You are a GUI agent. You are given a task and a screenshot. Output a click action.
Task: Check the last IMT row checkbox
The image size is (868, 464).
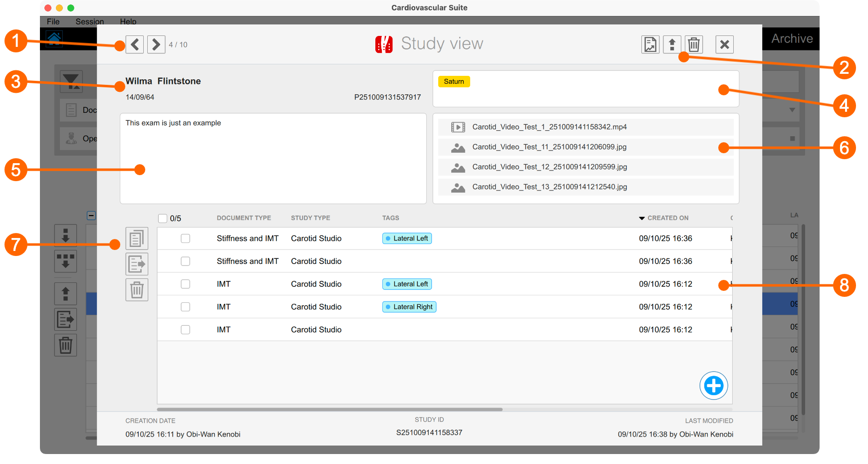tap(185, 329)
